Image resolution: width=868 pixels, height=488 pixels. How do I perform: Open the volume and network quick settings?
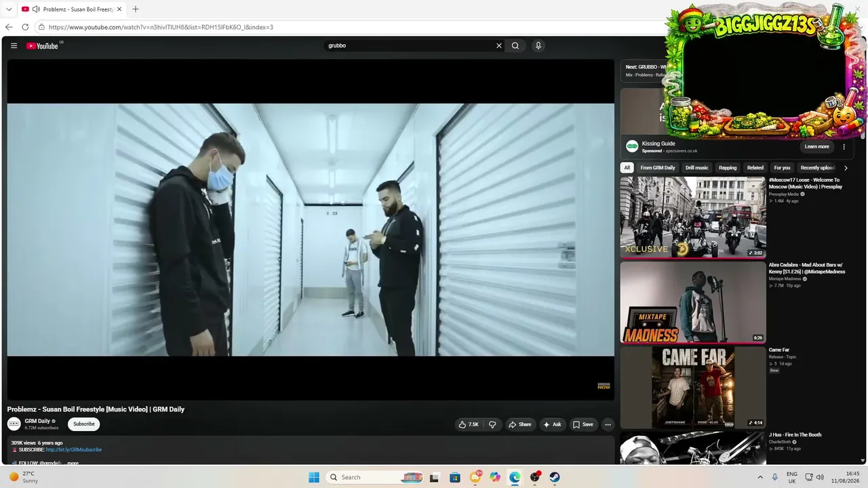(x=814, y=477)
